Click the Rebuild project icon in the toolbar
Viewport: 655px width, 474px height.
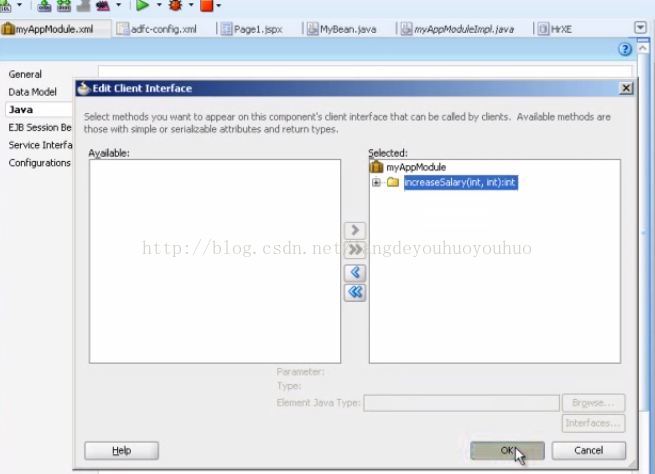64,5
